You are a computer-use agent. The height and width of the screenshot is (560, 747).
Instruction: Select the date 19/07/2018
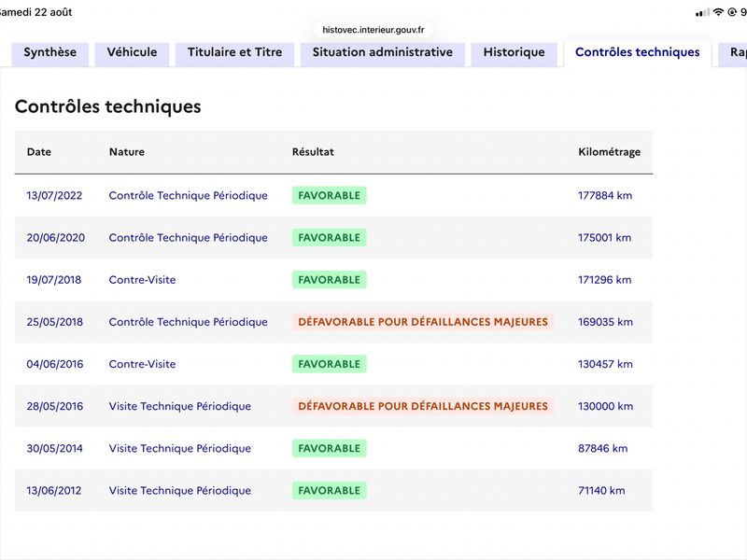click(x=54, y=280)
